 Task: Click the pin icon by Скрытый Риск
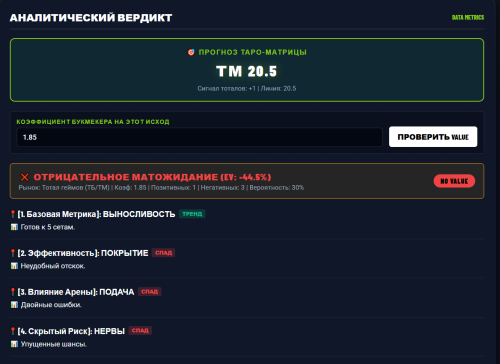click(x=13, y=331)
